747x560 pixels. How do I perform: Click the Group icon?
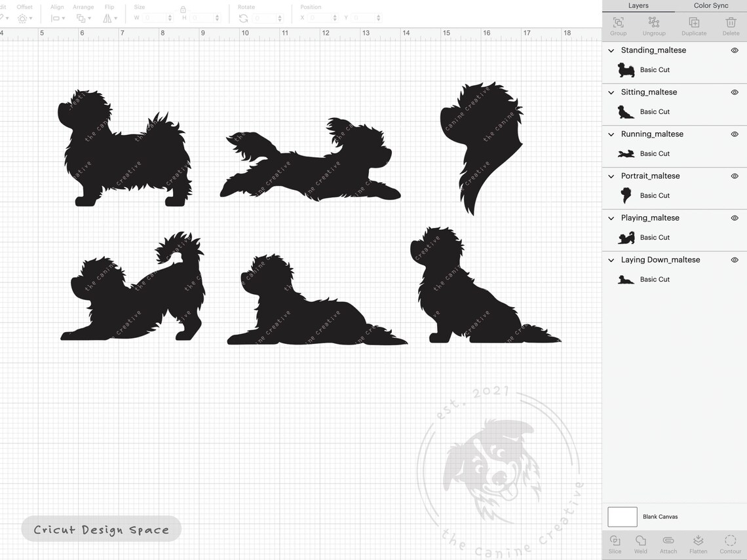(x=618, y=25)
